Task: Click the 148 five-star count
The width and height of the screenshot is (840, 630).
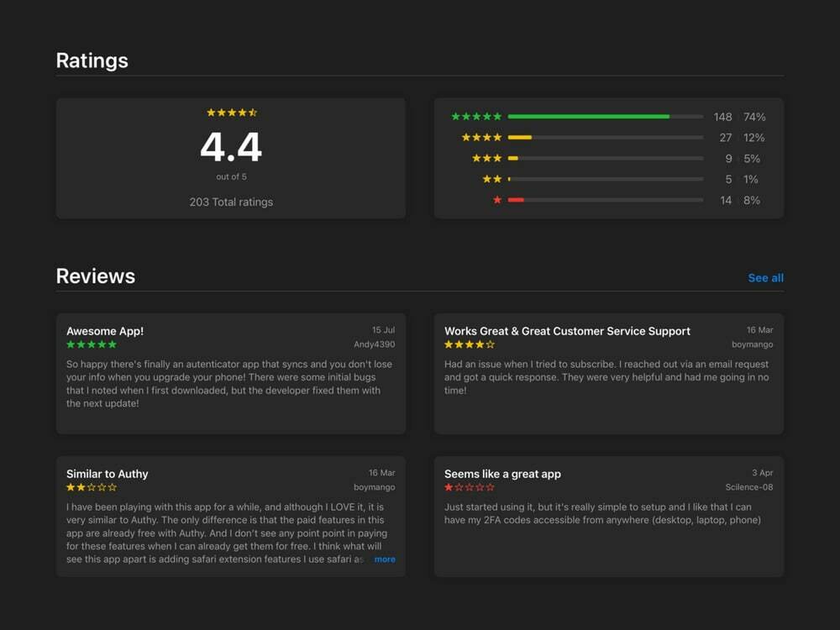Action: coord(722,117)
